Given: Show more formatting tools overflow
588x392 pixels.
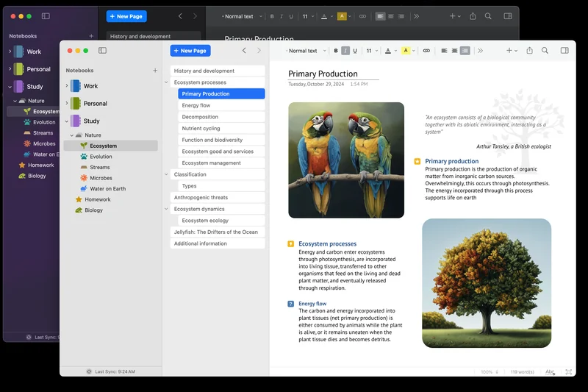Looking at the screenshot, I should click(x=480, y=51).
